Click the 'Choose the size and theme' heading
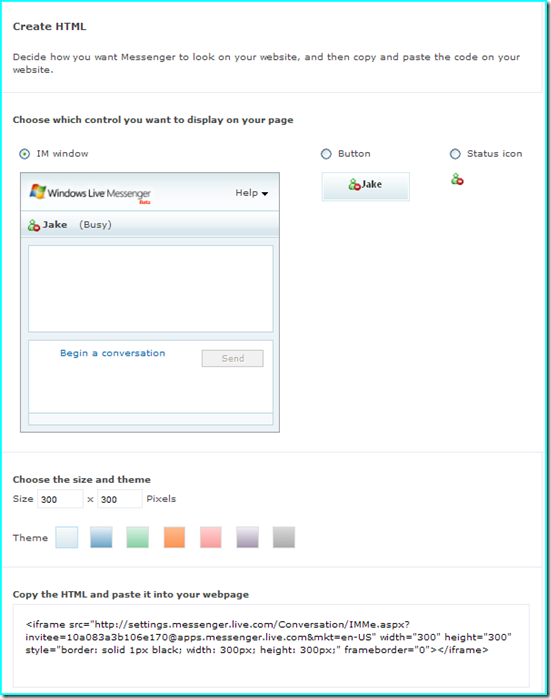The image size is (551, 699). [82, 480]
